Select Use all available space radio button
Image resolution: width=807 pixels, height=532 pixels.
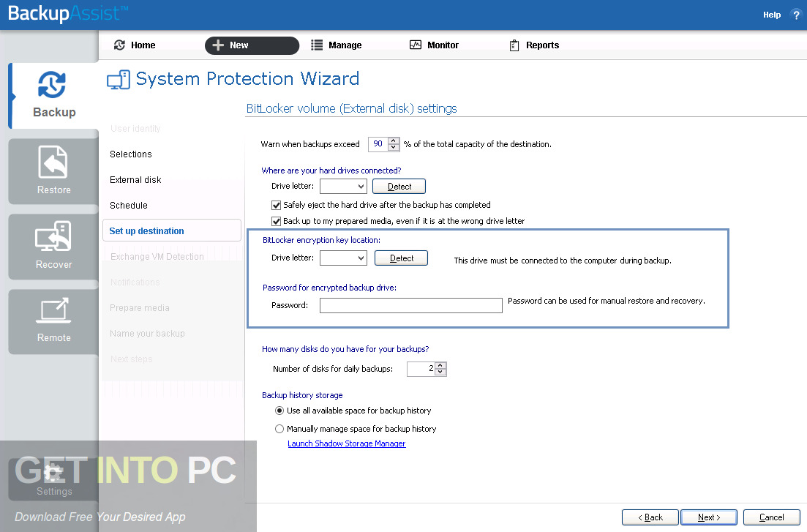tap(279, 411)
